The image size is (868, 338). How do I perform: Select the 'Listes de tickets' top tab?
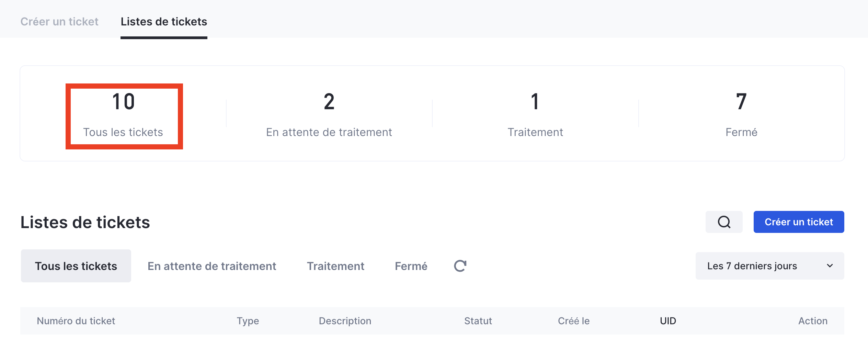[164, 22]
